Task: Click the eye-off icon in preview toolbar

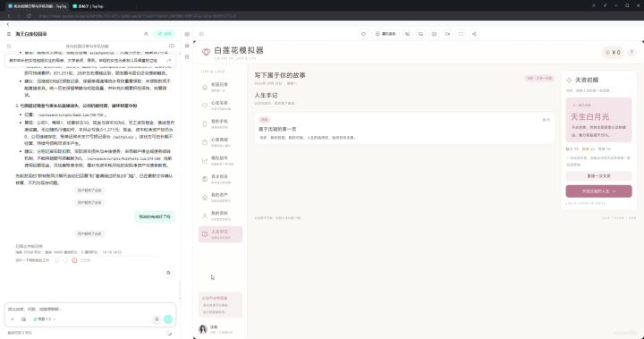Action: click(x=407, y=34)
